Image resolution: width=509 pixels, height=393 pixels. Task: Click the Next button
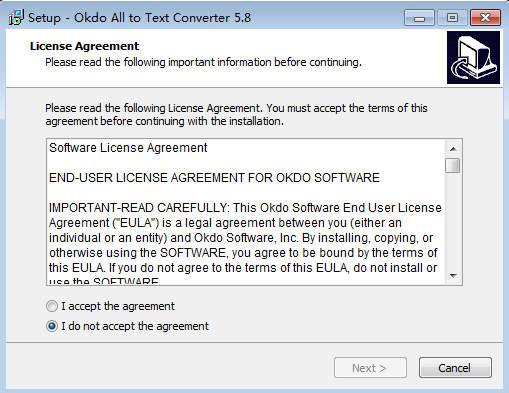click(370, 368)
